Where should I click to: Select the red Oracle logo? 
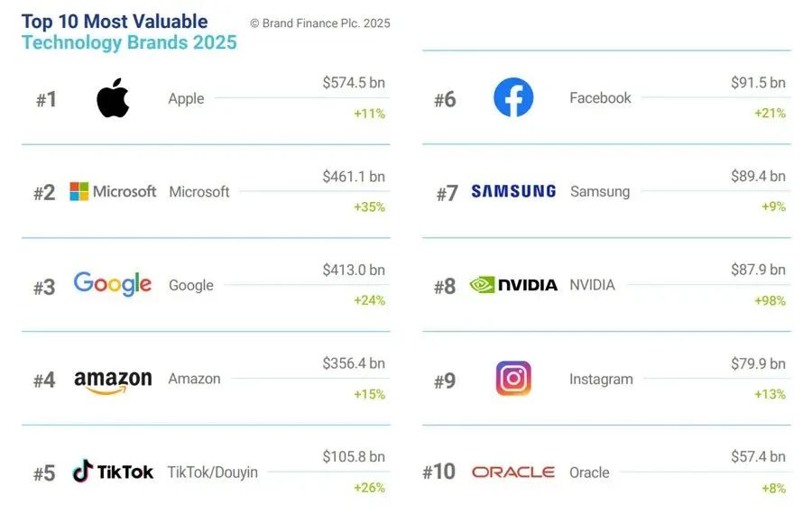click(x=513, y=472)
